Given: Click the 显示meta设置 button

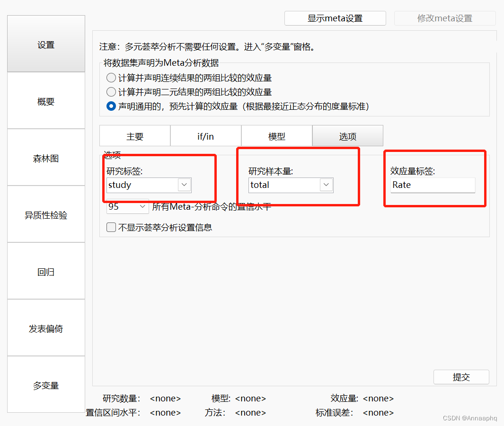Looking at the screenshot, I should tap(335, 18).
